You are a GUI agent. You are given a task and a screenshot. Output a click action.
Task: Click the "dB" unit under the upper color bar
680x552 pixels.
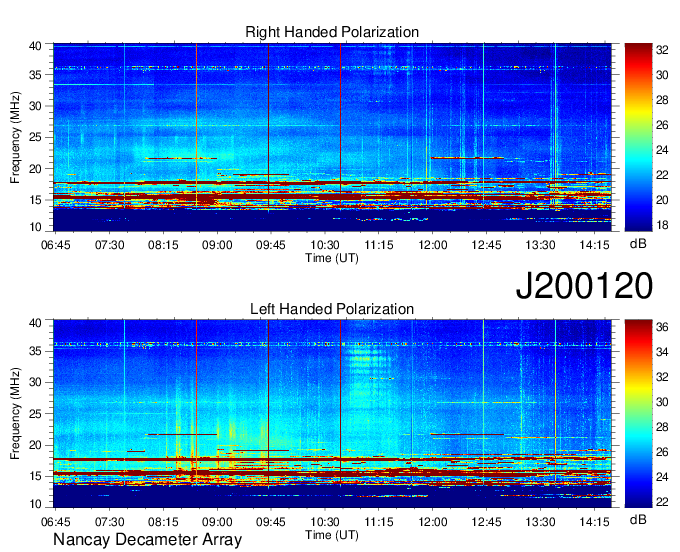click(x=638, y=244)
